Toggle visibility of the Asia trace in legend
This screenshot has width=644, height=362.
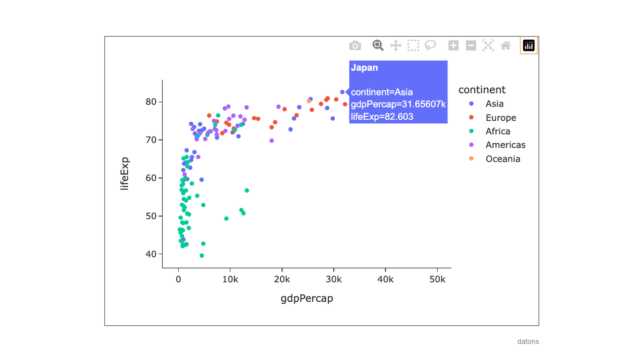(494, 104)
